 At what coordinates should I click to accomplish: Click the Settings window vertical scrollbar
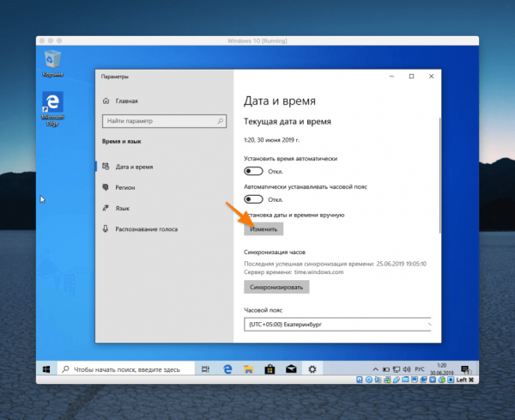439,175
